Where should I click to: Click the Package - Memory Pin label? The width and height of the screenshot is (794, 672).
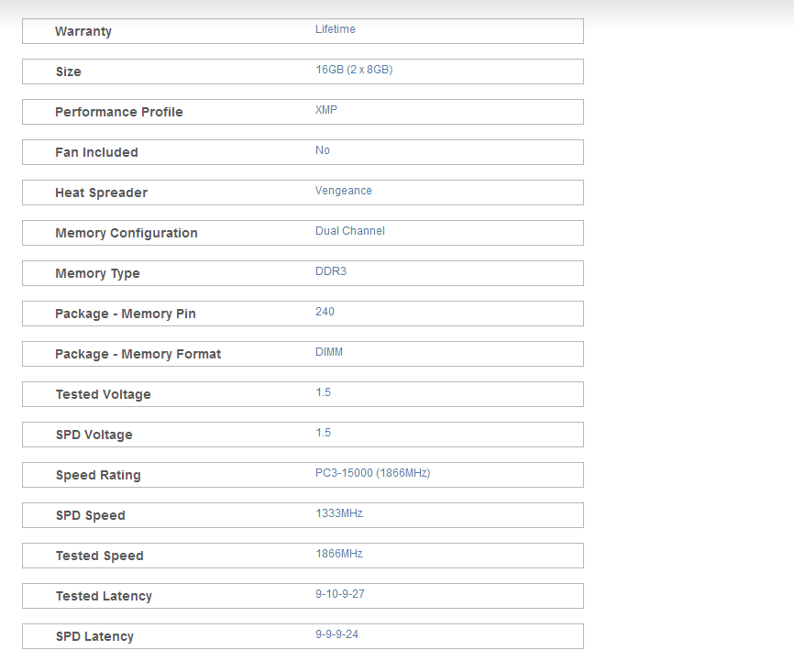point(126,314)
